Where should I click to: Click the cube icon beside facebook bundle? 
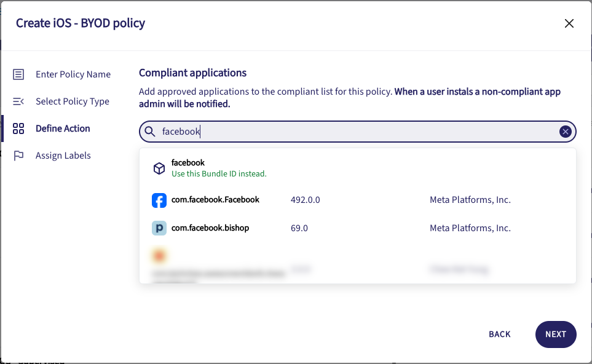(x=159, y=168)
